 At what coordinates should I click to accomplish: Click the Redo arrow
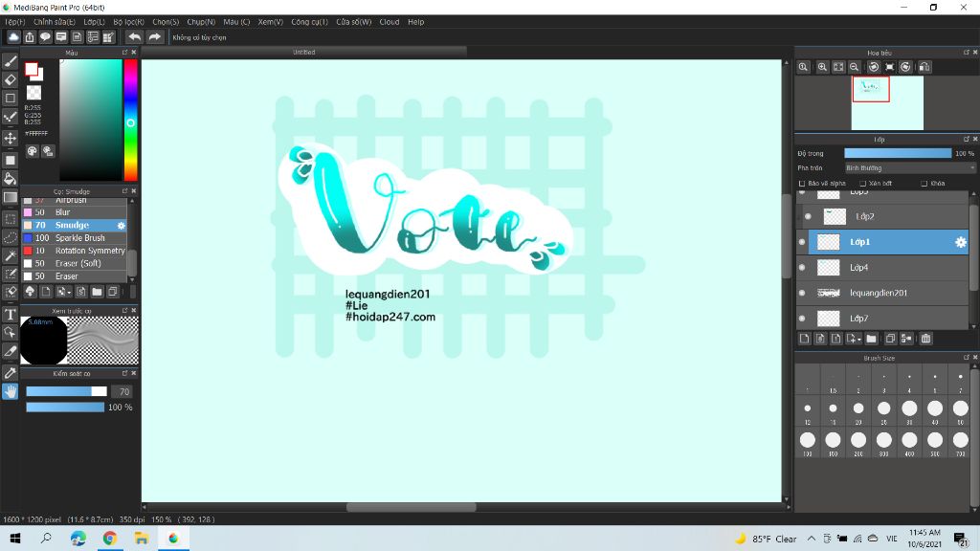(x=154, y=37)
